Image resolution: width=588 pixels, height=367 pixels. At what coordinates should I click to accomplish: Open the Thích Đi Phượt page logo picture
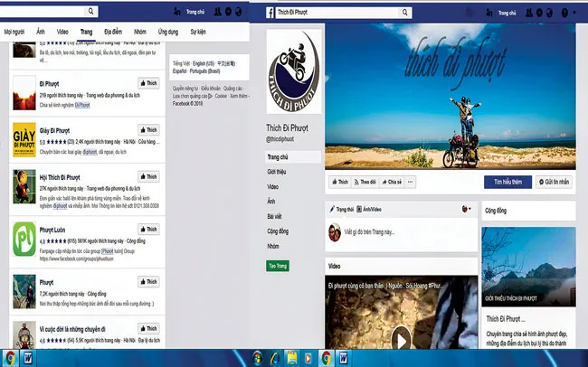294,71
